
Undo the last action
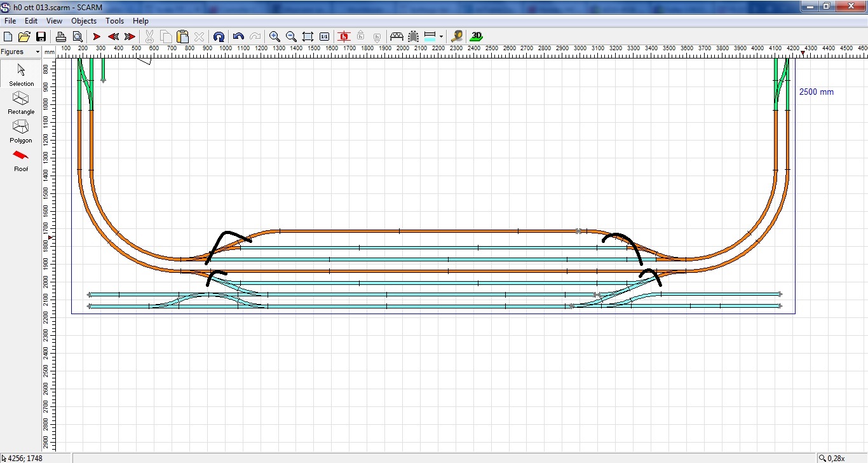pos(238,37)
